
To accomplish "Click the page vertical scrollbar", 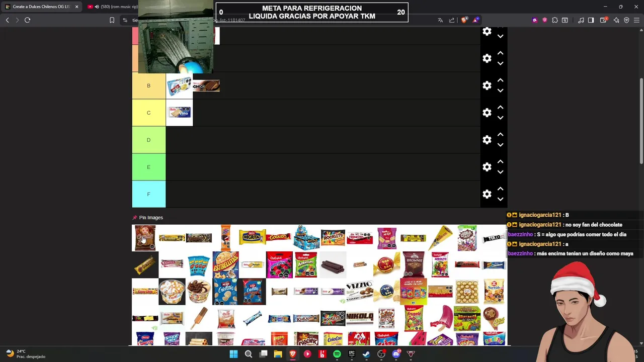I will pos(641,121).
